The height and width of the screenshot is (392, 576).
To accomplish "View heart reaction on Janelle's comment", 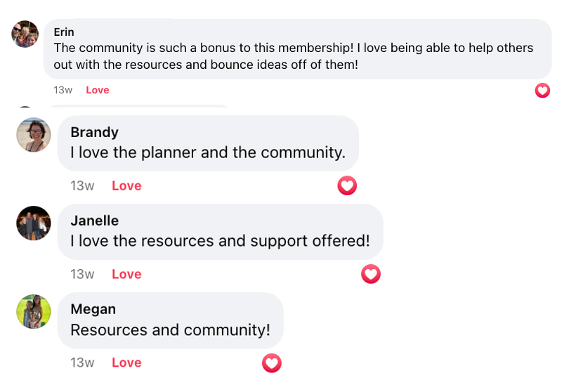I will (371, 274).
